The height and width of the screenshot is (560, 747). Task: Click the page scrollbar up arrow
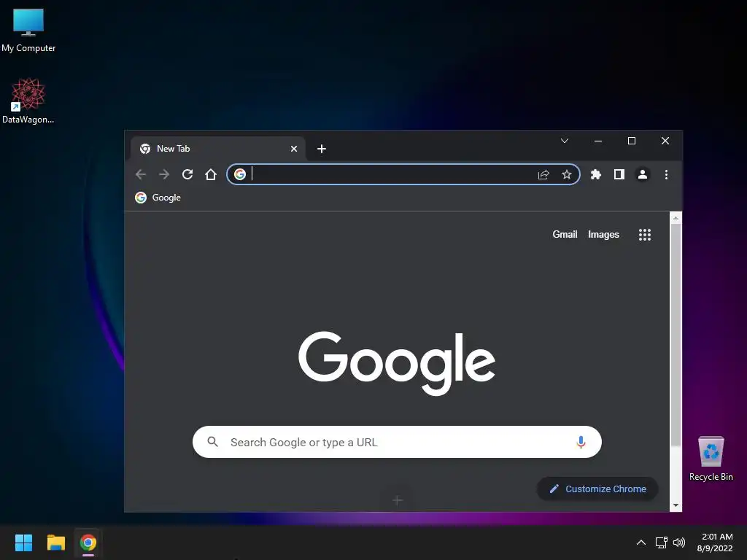pos(676,217)
